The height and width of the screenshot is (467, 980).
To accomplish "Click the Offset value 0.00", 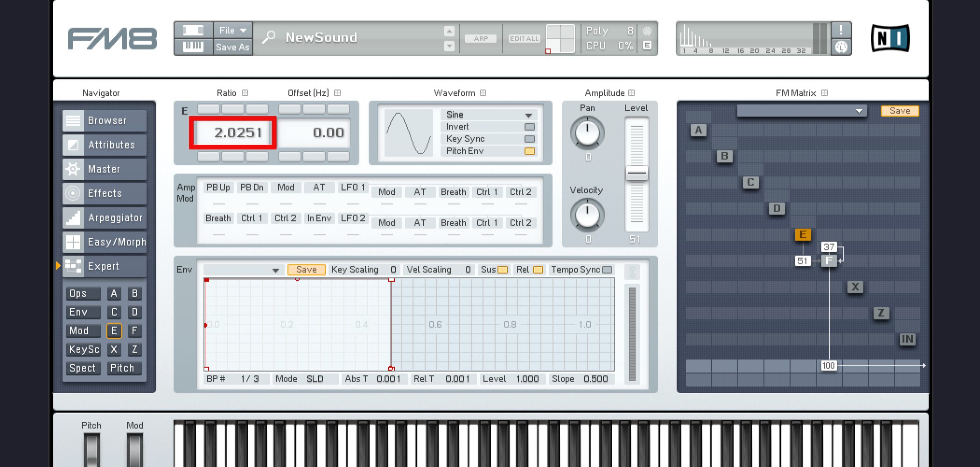I will coord(314,133).
